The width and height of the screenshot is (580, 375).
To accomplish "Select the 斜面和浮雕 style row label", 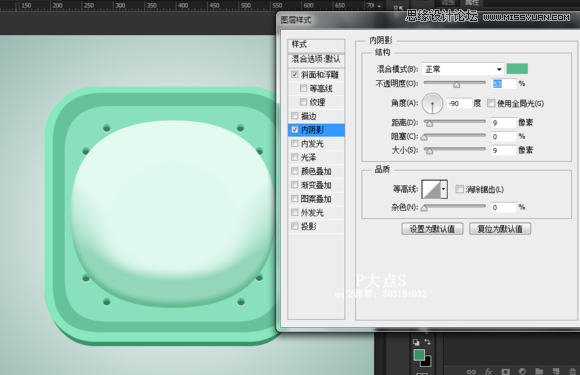I will pyautogui.click(x=320, y=75).
